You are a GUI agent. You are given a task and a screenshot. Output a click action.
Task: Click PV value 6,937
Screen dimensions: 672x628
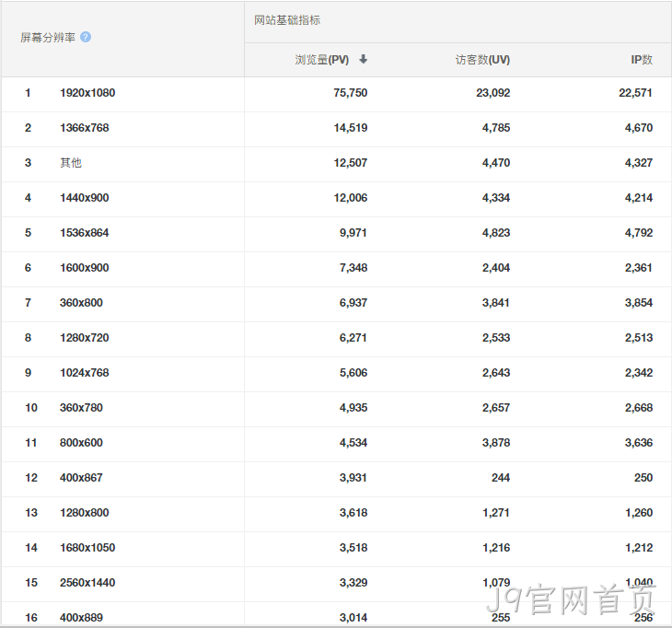[x=353, y=303]
